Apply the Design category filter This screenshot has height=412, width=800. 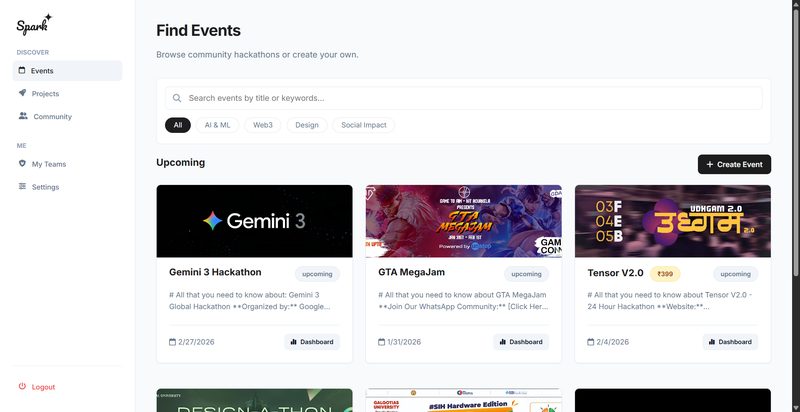[x=307, y=125]
